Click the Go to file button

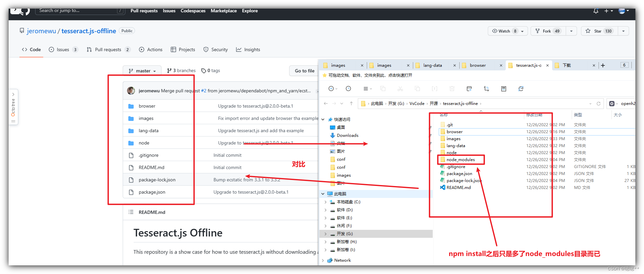click(x=304, y=71)
